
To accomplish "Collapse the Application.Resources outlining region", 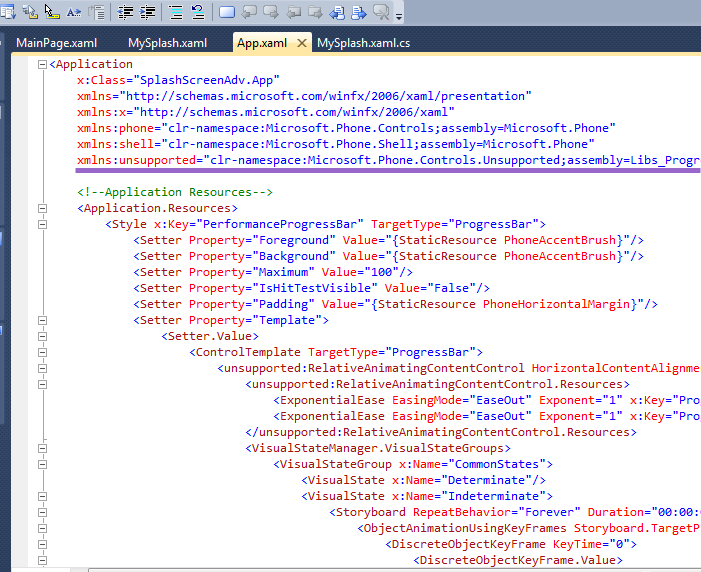I will tap(42, 208).
